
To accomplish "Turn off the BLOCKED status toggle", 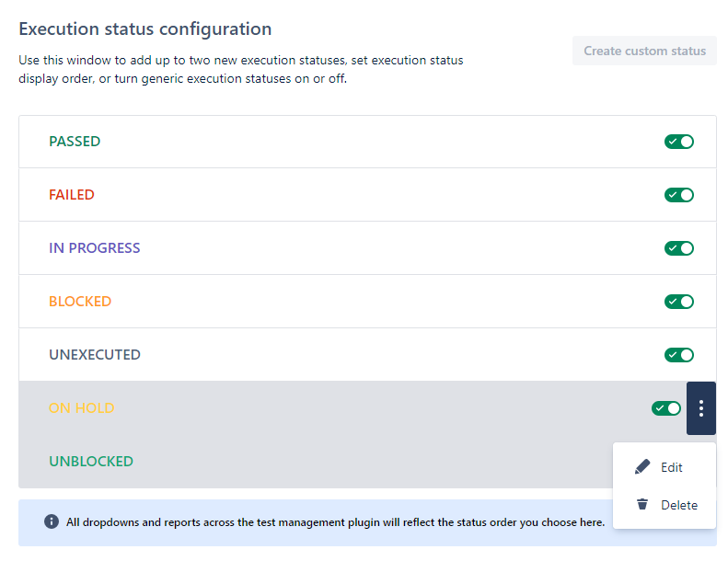I will pyautogui.click(x=679, y=302).
